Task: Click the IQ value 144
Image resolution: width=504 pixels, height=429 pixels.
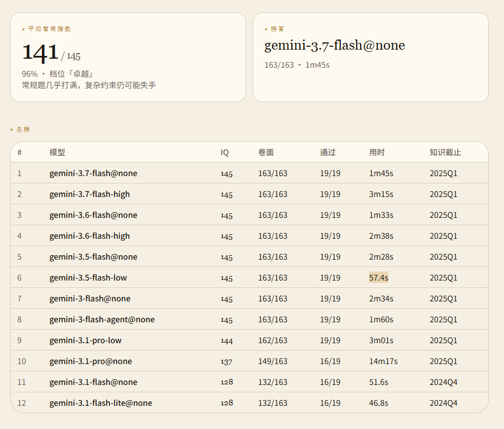Action: 227,341
